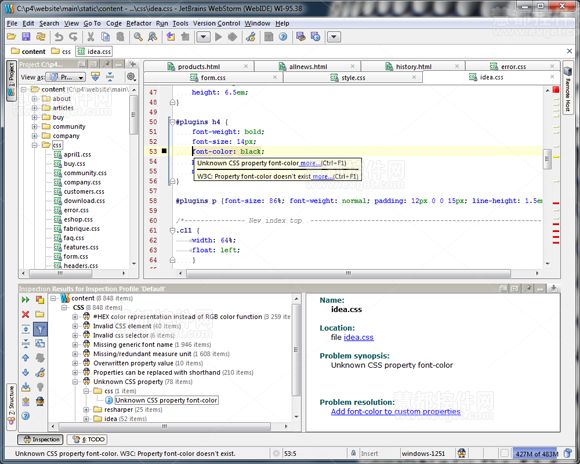Switch to the error.css tab
580x464 pixels.
click(513, 67)
